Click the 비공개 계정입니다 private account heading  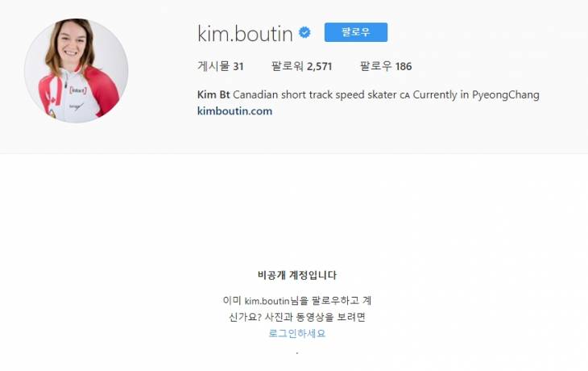[297, 275]
